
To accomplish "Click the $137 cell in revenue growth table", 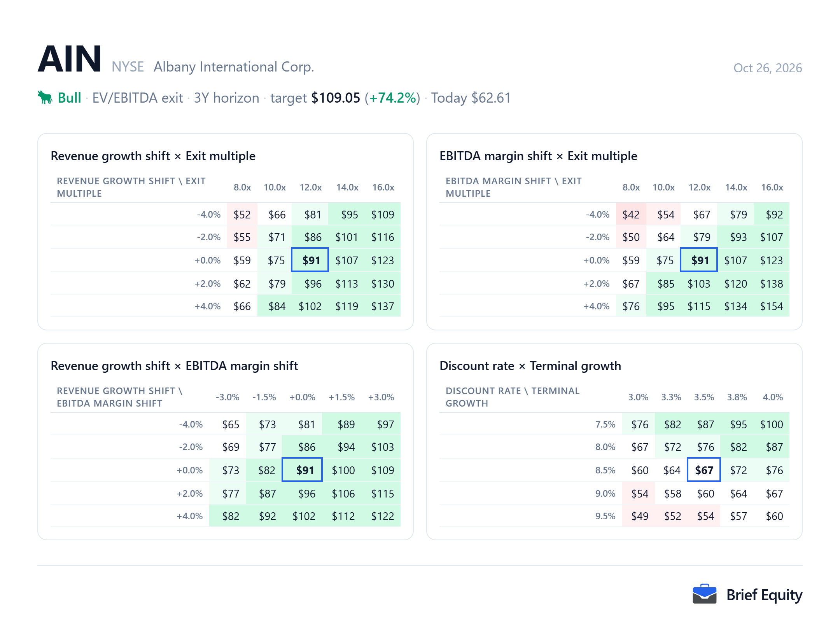I will tap(383, 306).
